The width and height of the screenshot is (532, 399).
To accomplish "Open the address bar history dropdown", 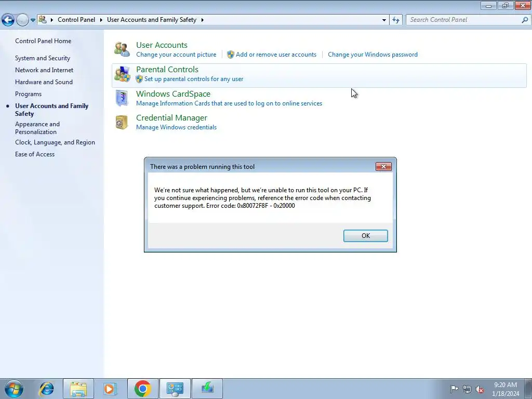I will 384,20.
